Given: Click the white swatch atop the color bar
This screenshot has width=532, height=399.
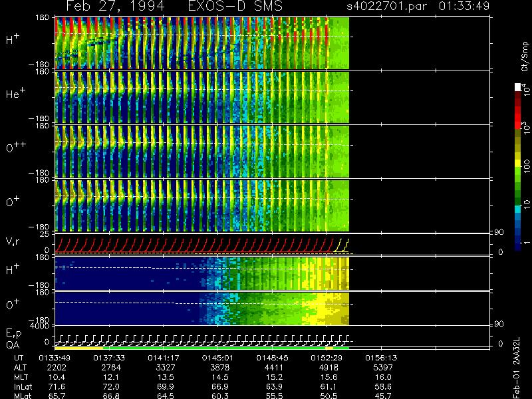Looking at the screenshot, I should click(518, 87).
